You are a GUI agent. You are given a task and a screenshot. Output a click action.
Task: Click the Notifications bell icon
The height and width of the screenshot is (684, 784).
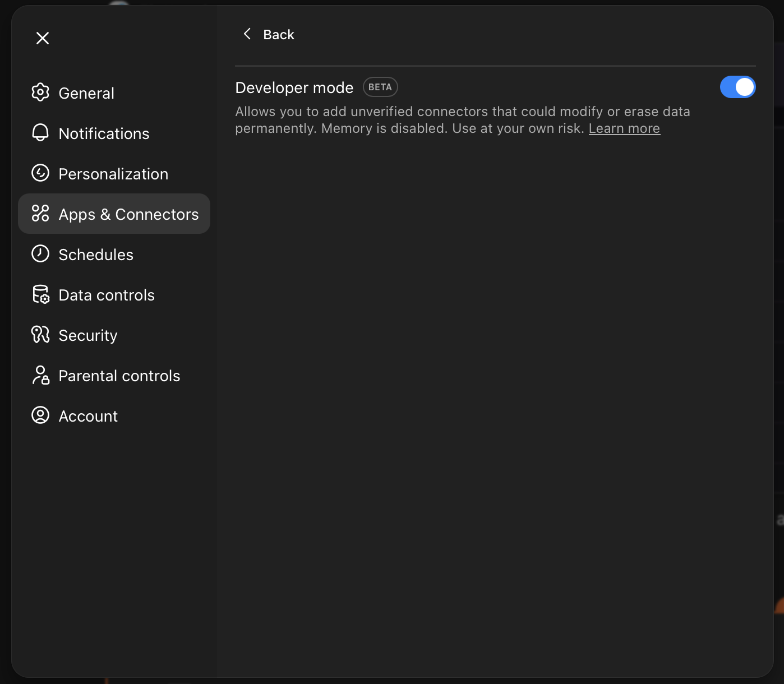[x=40, y=133]
